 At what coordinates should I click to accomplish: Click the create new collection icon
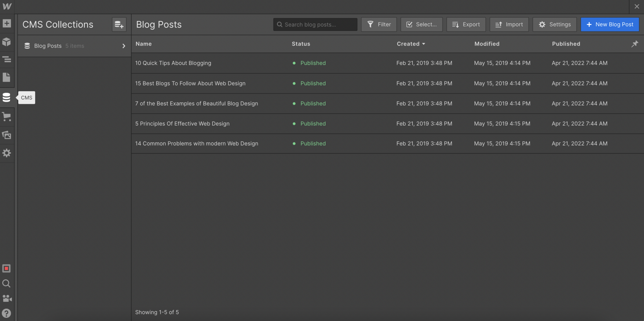[119, 25]
